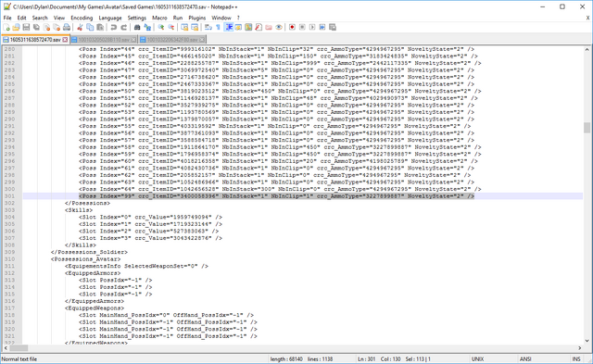Click 'Normal text file' in status bar

coord(19,359)
